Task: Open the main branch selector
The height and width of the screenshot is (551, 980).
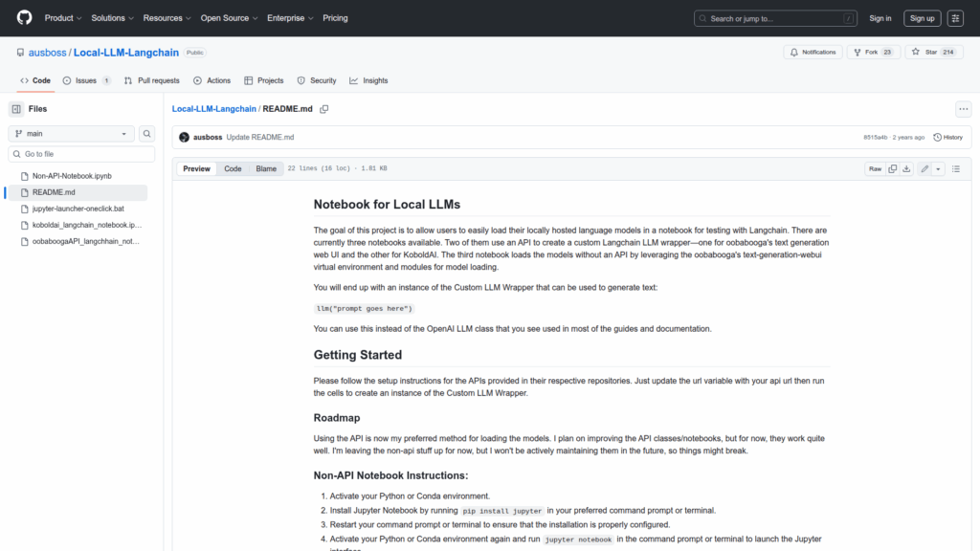Action: (x=71, y=134)
